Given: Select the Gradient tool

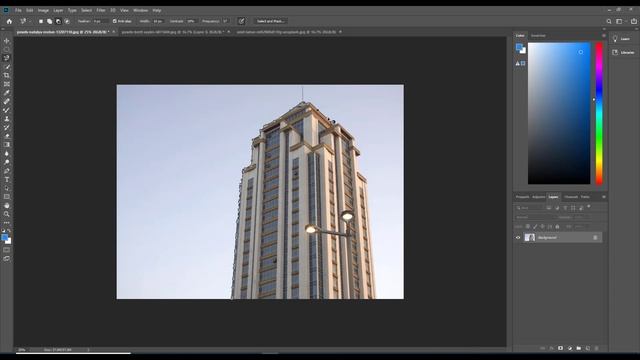Looking at the screenshot, I should coord(7,144).
